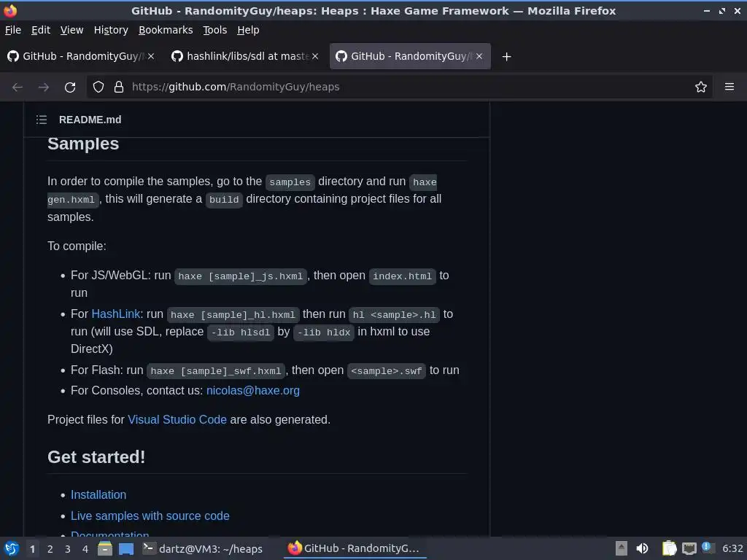Open the dartz@VM3 terminal taskbar entry
The height and width of the screenshot is (560, 747).
pyautogui.click(x=203, y=548)
